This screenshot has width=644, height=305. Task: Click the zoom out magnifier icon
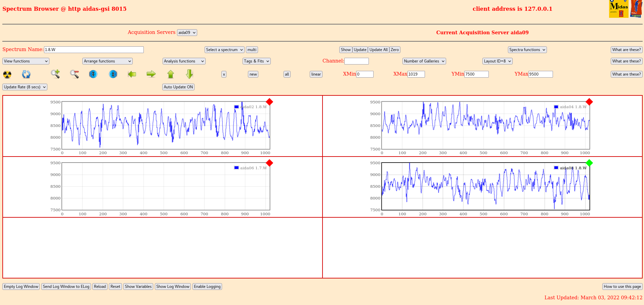tap(74, 74)
